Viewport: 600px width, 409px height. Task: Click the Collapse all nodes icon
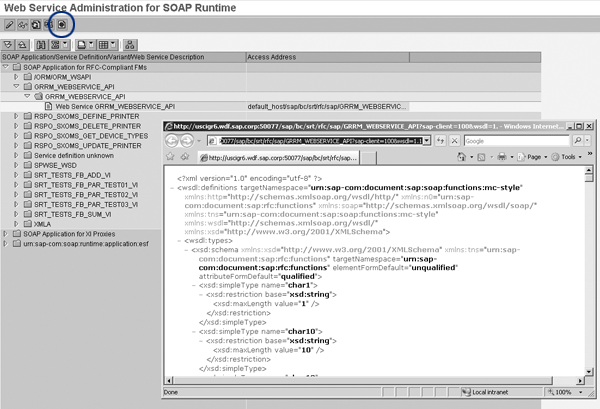pyautogui.click(x=22, y=46)
